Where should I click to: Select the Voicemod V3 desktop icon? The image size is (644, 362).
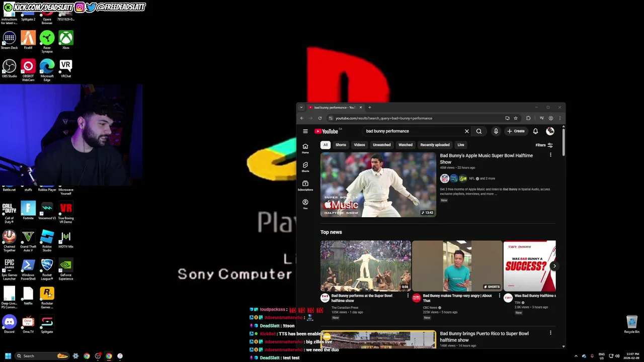coord(47,211)
